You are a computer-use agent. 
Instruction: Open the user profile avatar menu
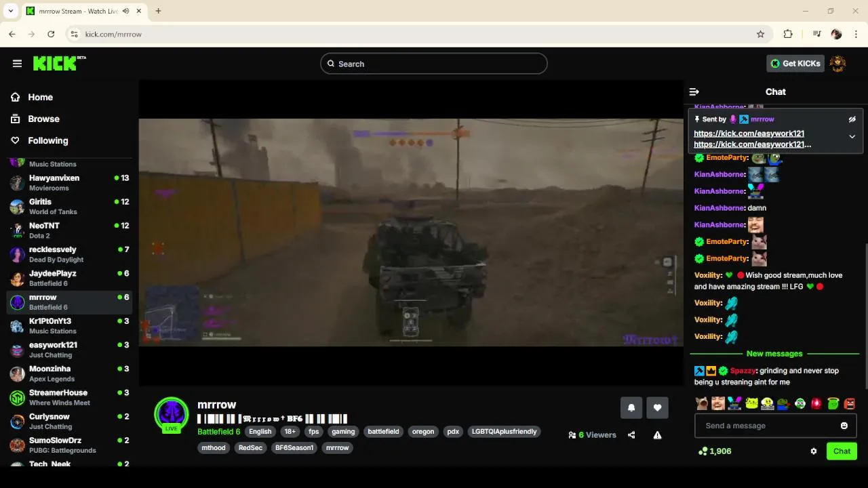838,64
